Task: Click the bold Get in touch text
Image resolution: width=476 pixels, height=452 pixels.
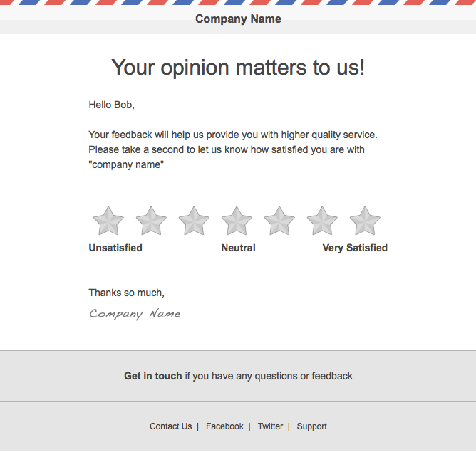Action: click(x=153, y=376)
